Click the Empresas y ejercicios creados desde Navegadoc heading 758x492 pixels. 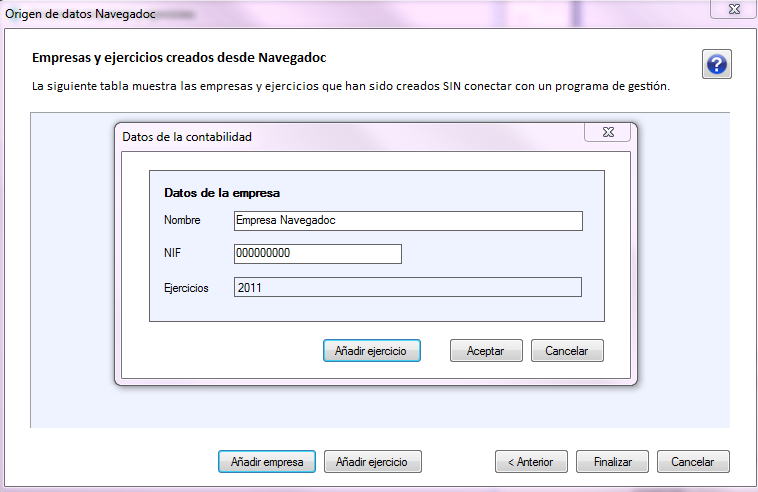point(179,58)
